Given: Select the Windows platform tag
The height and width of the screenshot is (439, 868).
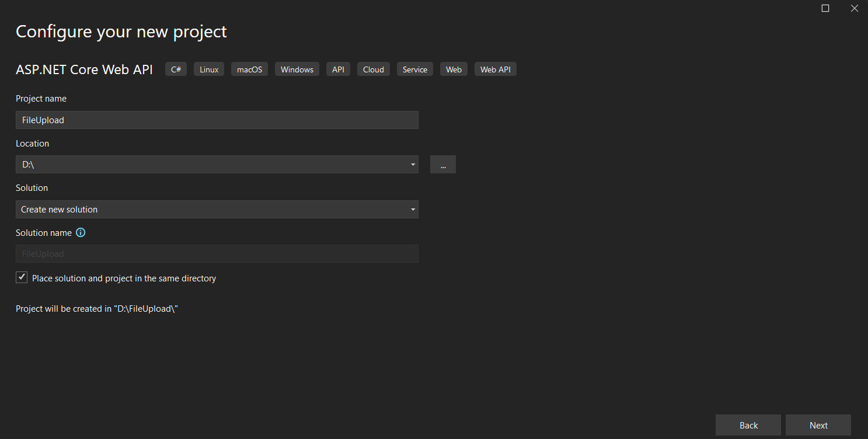Looking at the screenshot, I should [297, 69].
